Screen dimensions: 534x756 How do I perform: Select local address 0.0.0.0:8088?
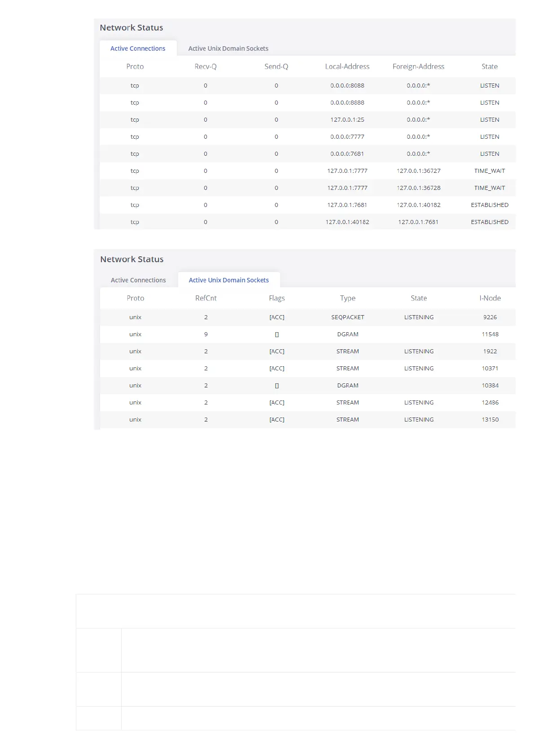pyautogui.click(x=347, y=85)
